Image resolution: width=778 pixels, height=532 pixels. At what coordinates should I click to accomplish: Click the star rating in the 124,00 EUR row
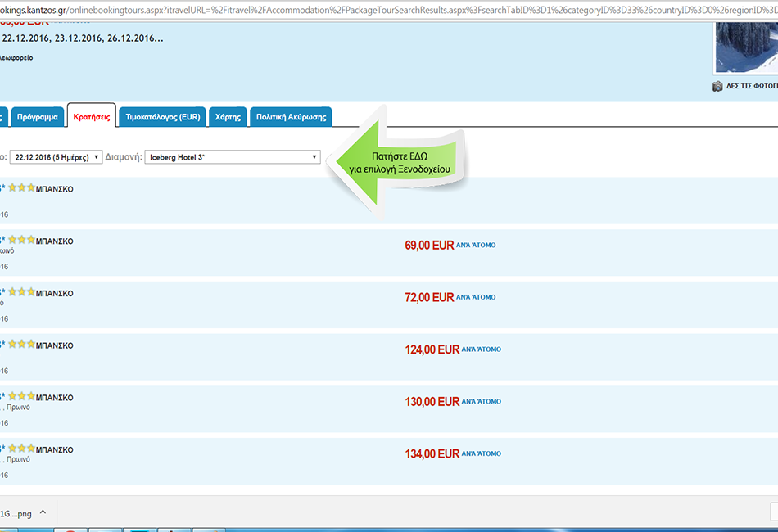(x=21, y=345)
